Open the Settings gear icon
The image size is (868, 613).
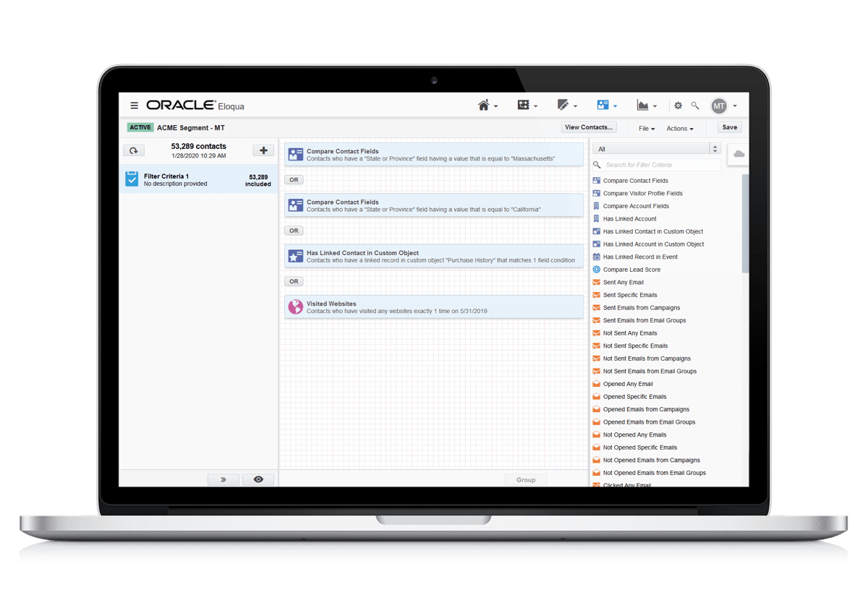coord(678,106)
